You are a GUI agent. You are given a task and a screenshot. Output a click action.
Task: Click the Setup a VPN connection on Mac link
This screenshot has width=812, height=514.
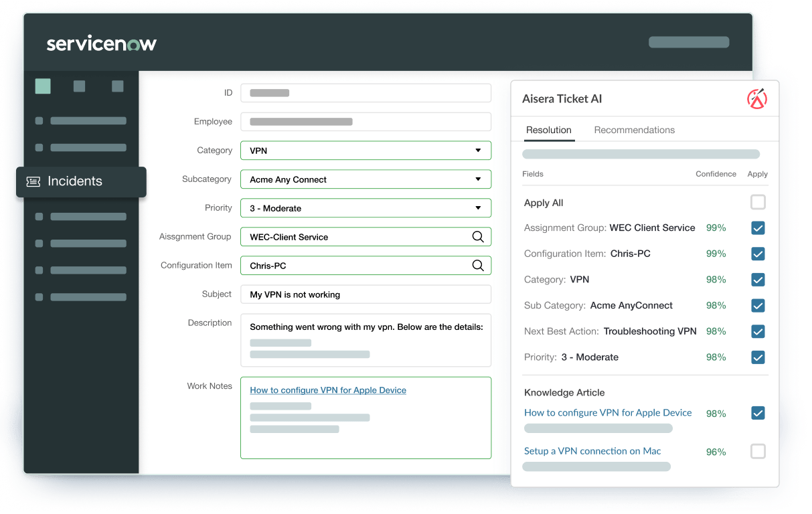pyautogui.click(x=592, y=450)
